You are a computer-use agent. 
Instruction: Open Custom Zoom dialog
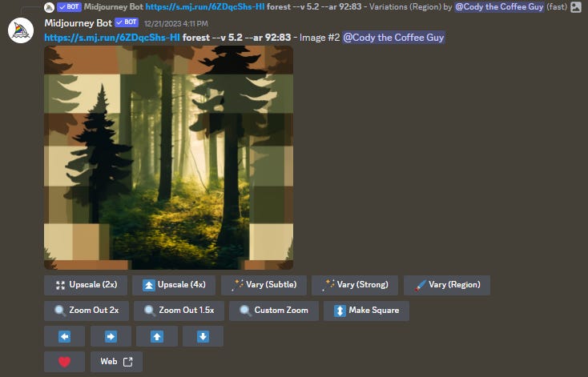274,311
